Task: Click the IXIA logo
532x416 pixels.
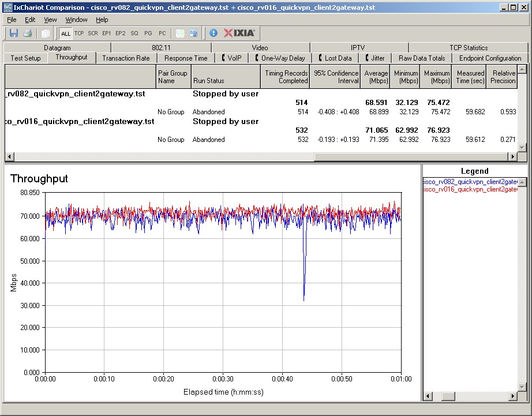Action: pyautogui.click(x=239, y=33)
